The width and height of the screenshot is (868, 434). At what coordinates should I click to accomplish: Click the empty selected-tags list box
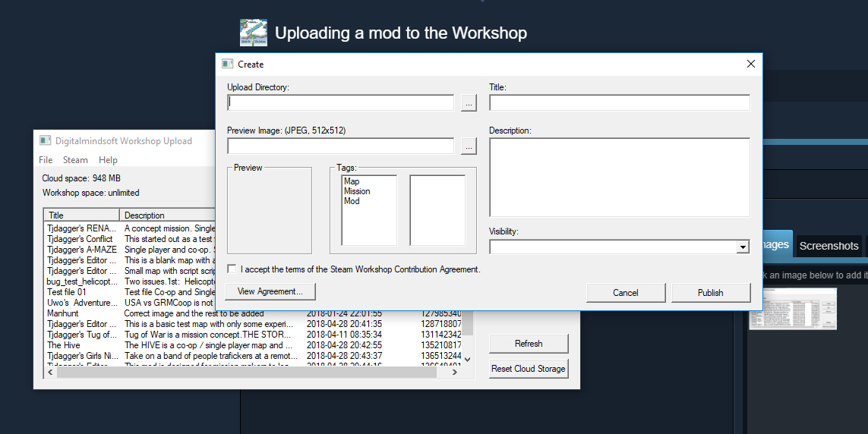437,210
